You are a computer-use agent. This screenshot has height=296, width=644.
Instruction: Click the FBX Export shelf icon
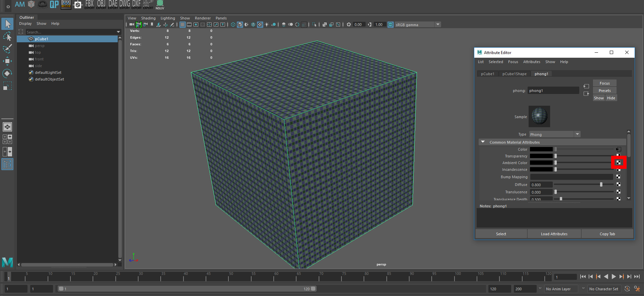tap(89, 5)
